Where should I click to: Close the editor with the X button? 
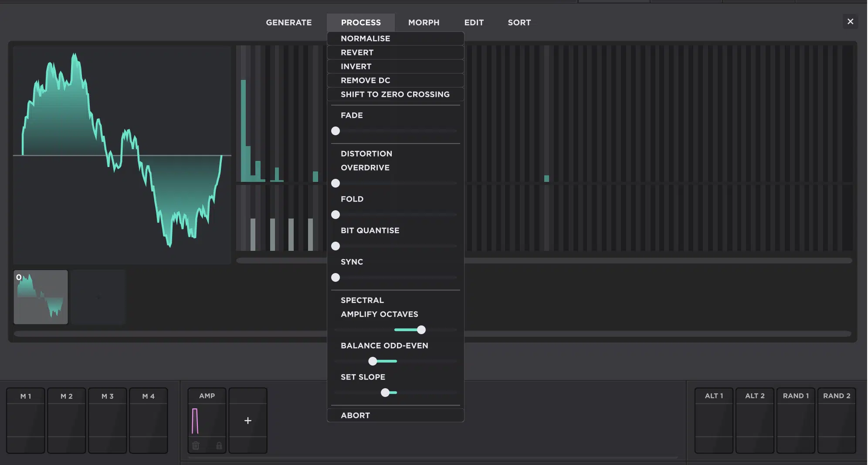point(850,21)
